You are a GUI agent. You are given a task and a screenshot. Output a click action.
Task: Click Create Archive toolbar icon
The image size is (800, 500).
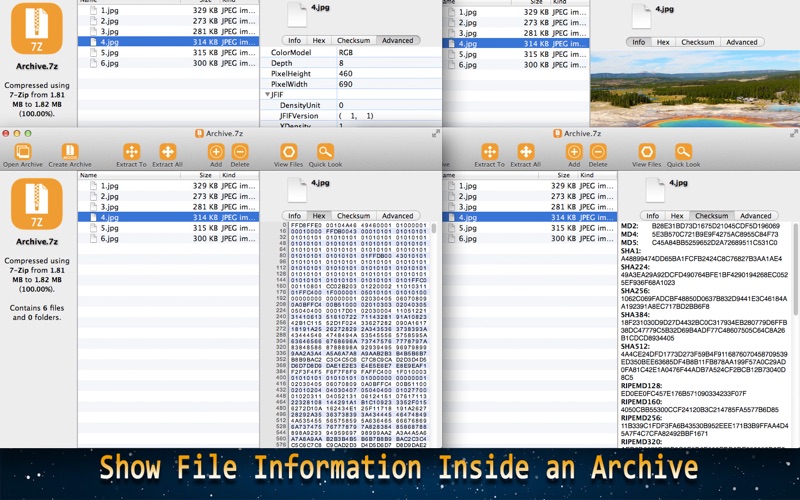pos(70,152)
